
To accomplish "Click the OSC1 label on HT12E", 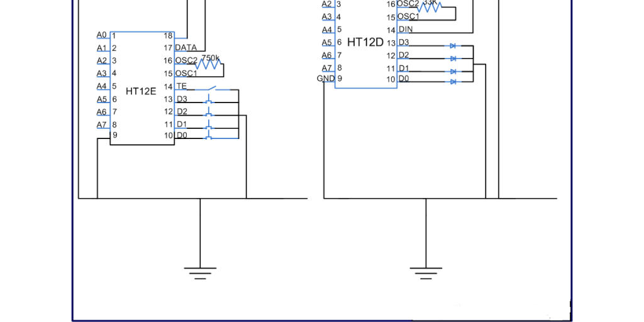I will click(186, 73).
